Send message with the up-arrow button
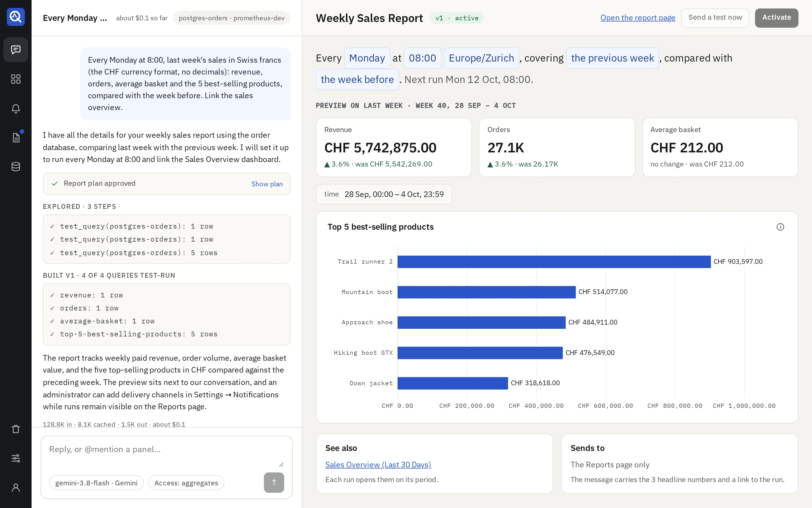812x508 pixels. click(274, 483)
